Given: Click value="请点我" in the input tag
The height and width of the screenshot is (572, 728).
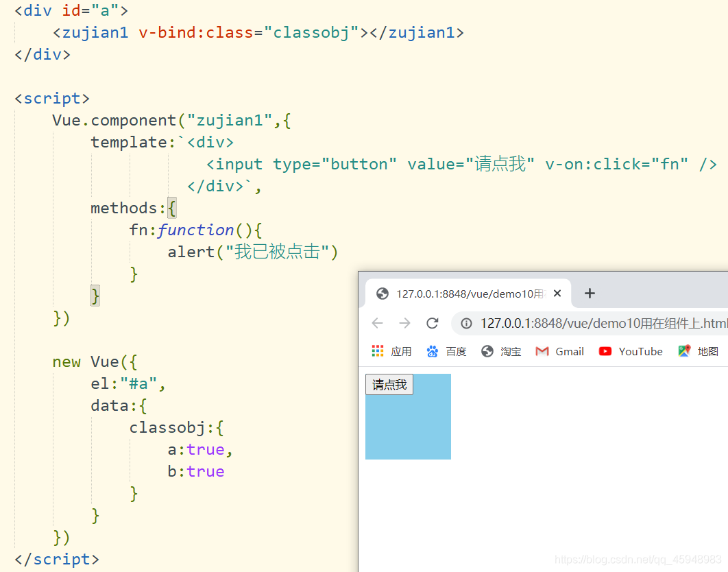Looking at the screenshot, I should click(471, 164).
